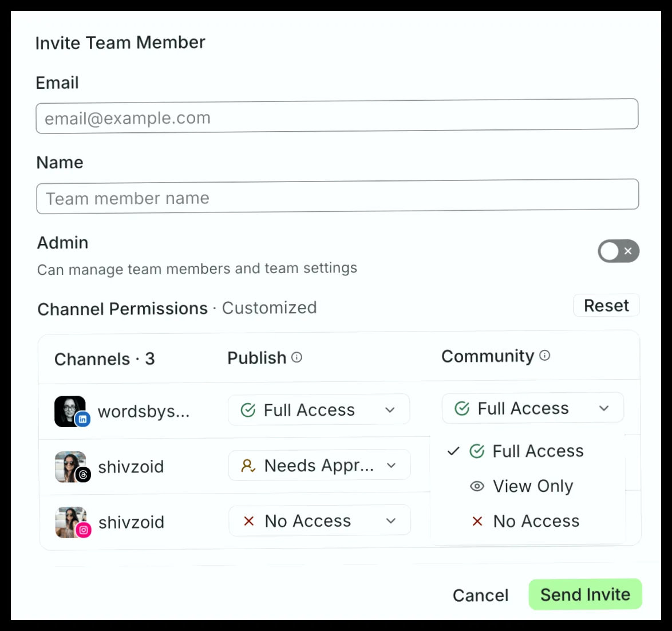Collapse the Community Full Access dropdown
Image resolution: width=672 pixels, height=631 pixels.
coord(533,408)
